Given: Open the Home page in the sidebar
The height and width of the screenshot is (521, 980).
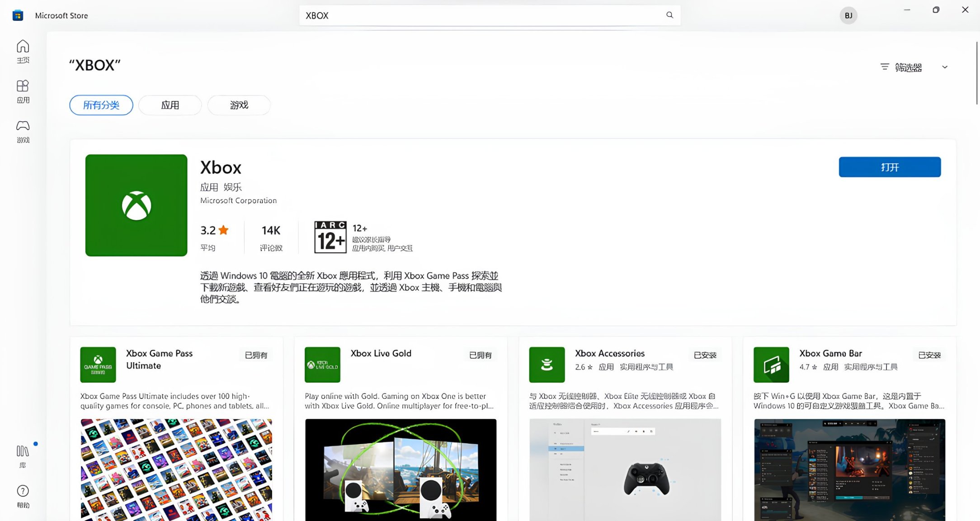Looking at the screenshot, I should point(23,51).
